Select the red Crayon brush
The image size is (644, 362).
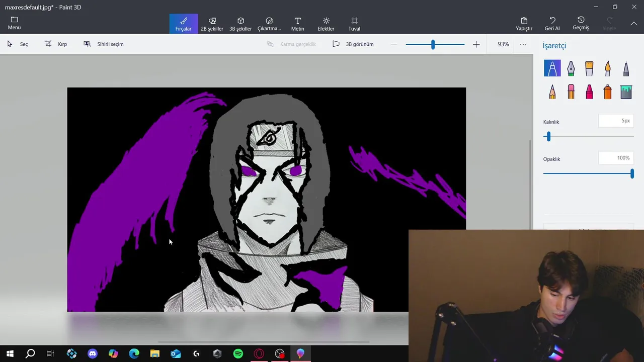coord(589,92)
